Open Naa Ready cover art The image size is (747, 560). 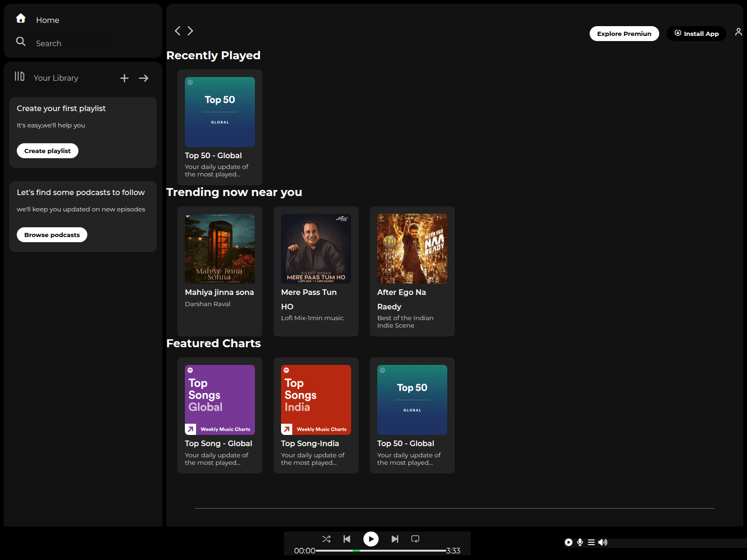(x=412, y=249)
